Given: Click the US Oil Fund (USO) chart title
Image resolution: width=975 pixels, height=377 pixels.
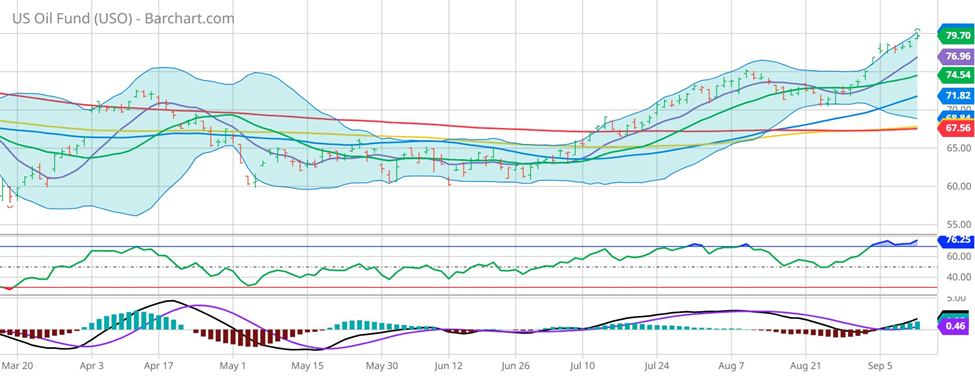Looking at the screenshot, I should (x=124, y=18).
